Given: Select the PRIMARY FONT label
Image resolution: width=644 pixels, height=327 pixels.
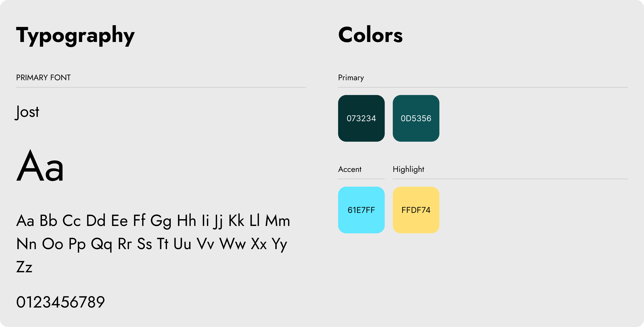Looking at the screenshot, I should click(x=43, y=78).
